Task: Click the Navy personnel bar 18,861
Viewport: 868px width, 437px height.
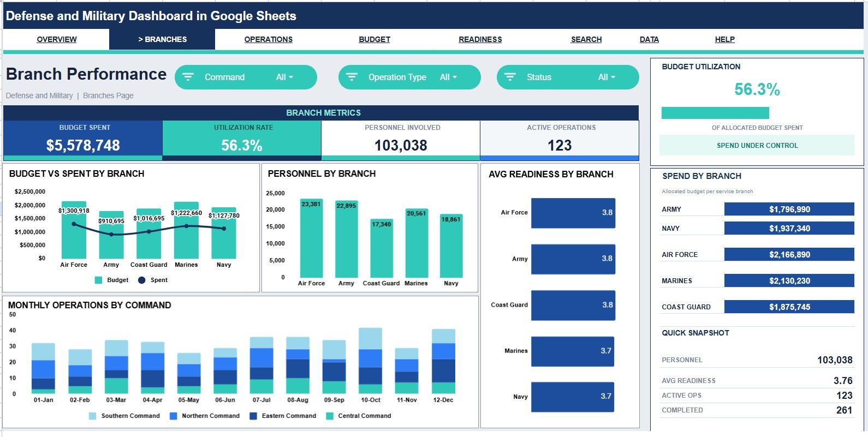Action: pos(451,246)
